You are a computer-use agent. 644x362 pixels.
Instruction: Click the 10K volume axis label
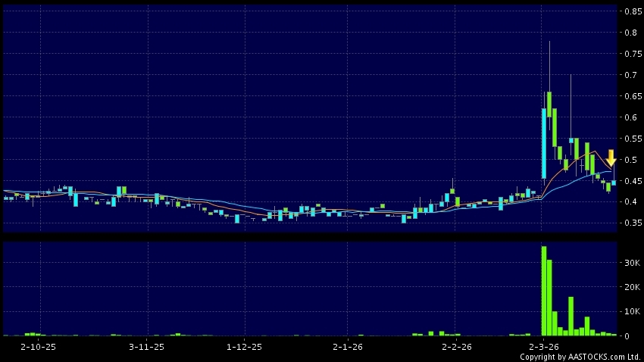pos(632,311)
